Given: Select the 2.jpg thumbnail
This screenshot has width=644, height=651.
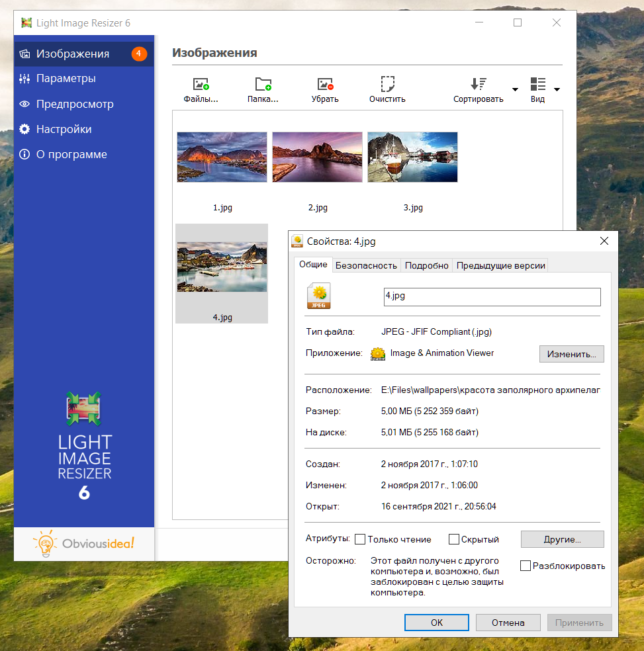Looking at the screenshot, I should point(318,157).
